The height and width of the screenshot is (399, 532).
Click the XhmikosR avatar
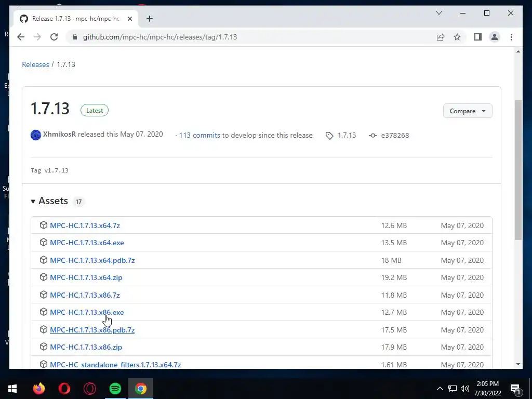(36, 135)
